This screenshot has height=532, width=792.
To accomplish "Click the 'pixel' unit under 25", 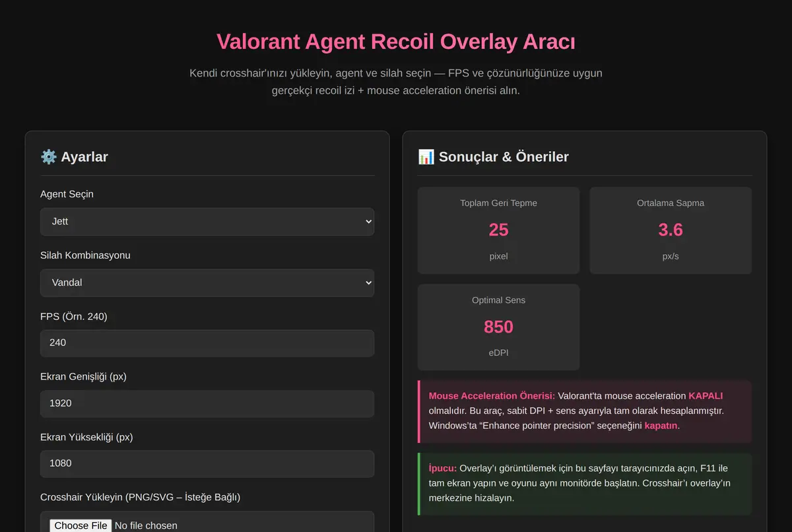I will (498, 256).
